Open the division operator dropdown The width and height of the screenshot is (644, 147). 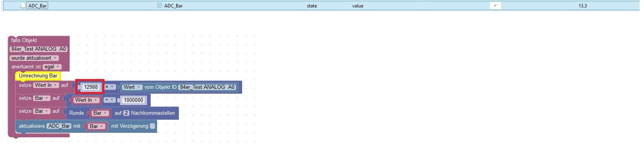109,100
